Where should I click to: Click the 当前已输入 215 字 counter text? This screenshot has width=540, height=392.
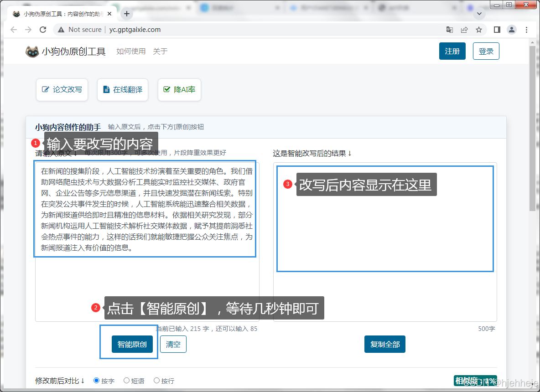(206, 329)
